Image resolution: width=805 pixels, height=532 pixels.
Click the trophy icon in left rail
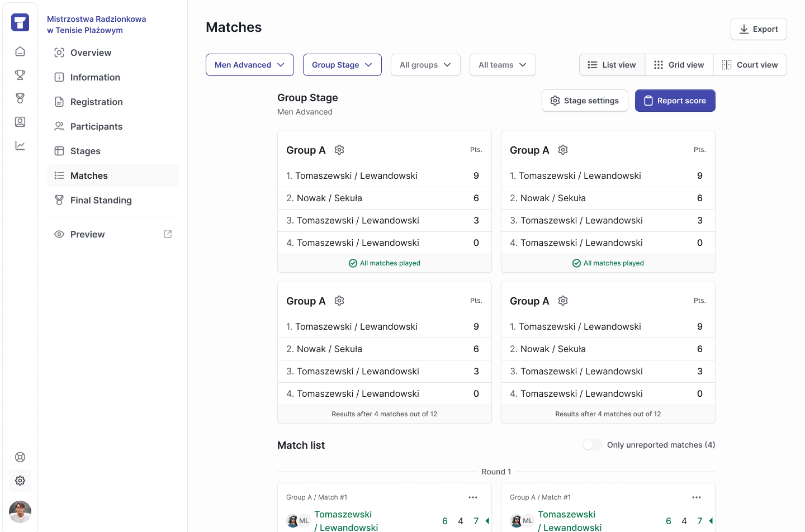20,75
